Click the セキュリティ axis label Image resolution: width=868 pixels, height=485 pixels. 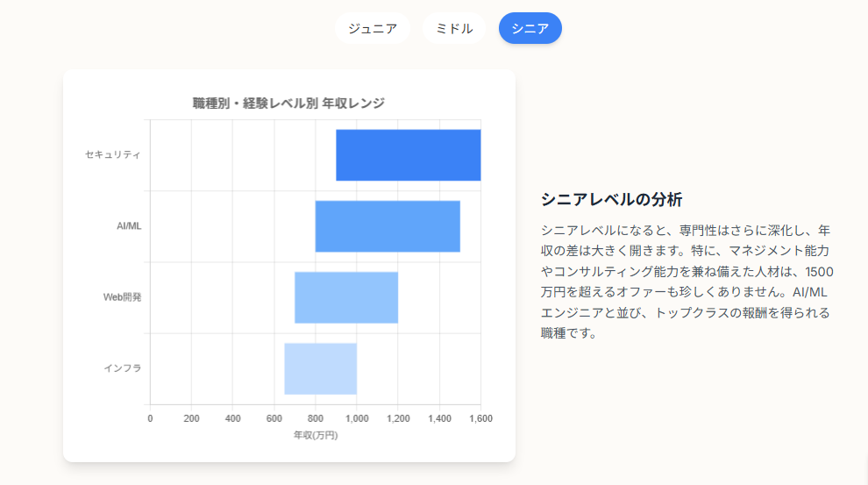[x=113, y=154]
